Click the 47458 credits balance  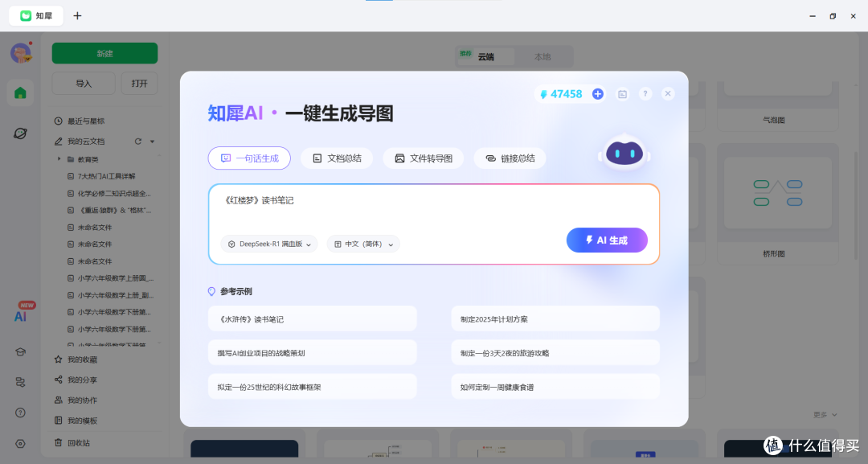561,94
